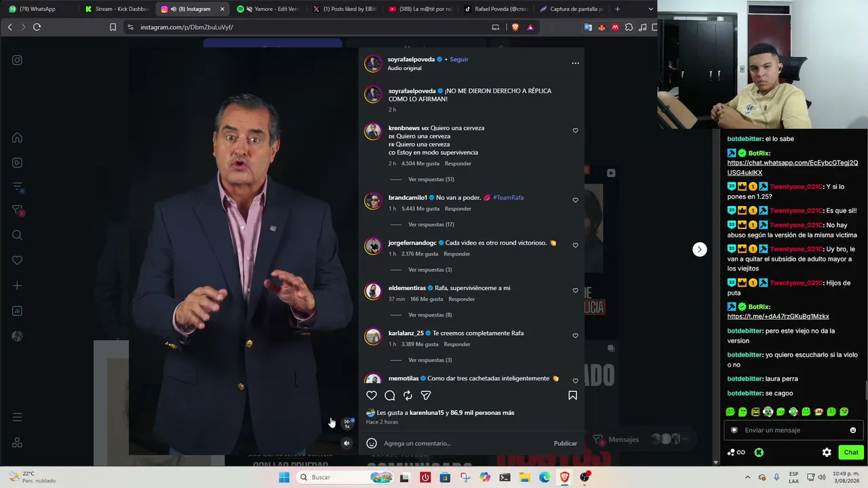The image size is (868, 488).
Task: Click the green Chat send button
Action: (850, 452)
